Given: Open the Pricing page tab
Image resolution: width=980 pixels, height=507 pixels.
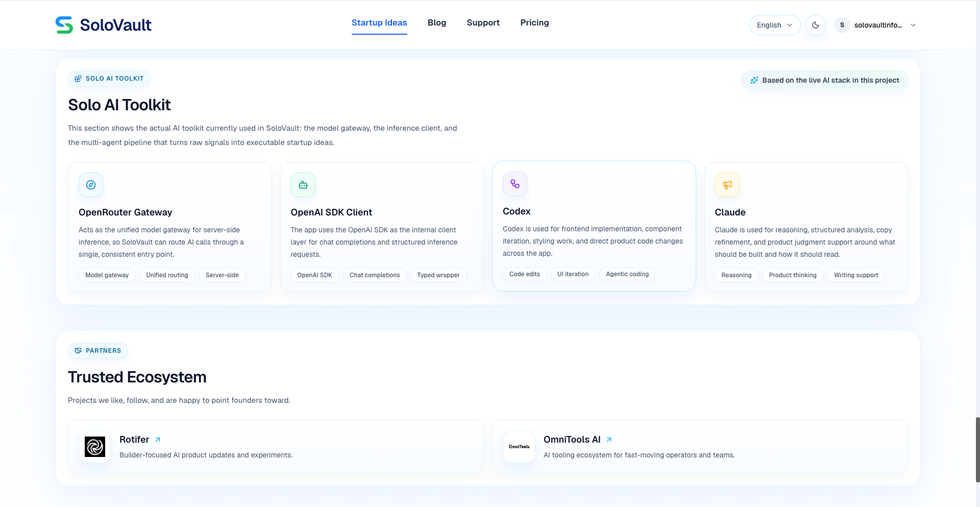Looking at the screenshot, I should (x=534, y=22).
